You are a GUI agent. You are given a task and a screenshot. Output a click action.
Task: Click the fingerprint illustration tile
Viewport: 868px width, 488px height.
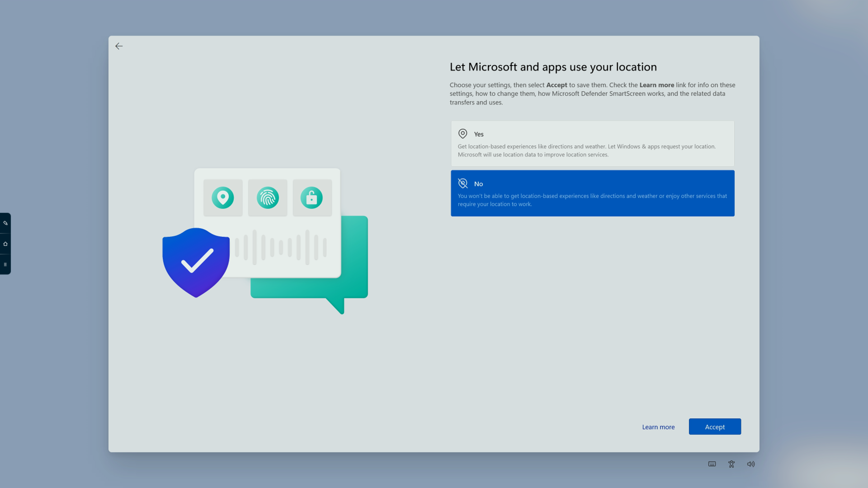coord(268,198)
